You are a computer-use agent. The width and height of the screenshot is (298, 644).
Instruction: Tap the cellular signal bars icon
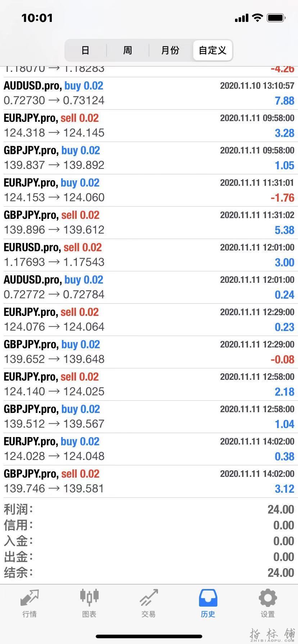pos(241,18)
